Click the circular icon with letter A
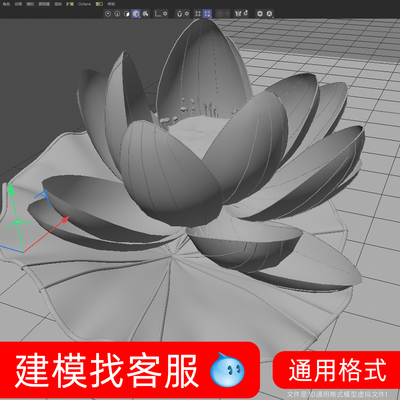The image size is (400, 400). tap(269, 14)
